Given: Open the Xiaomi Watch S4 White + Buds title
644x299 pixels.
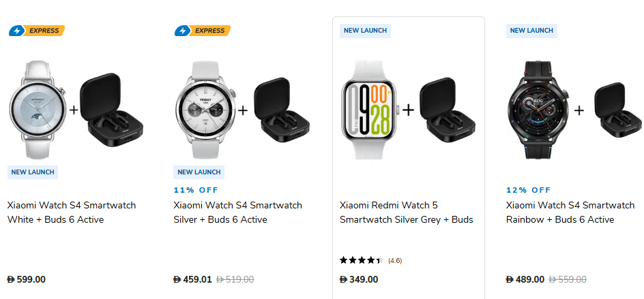Looking at the screenshot, I should click(x=72, y=213).
